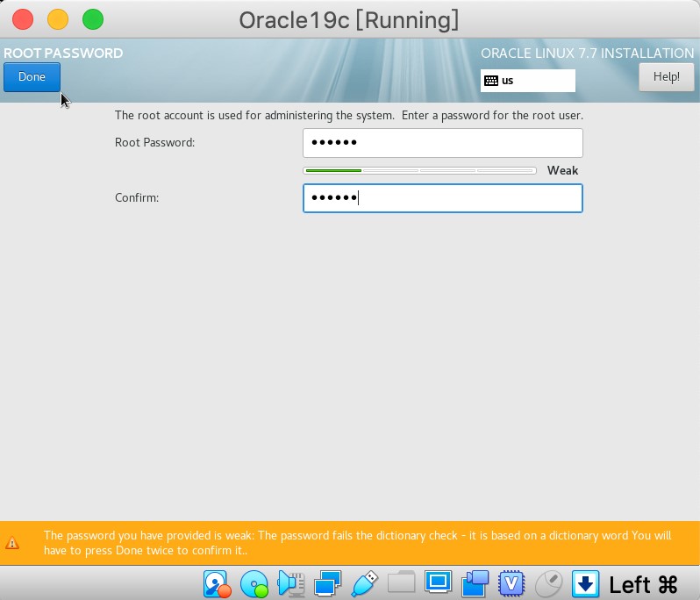Click the CPU virtualization V icon
The image size is (700, 600).
pyautogui.click(x=511, y=583)
